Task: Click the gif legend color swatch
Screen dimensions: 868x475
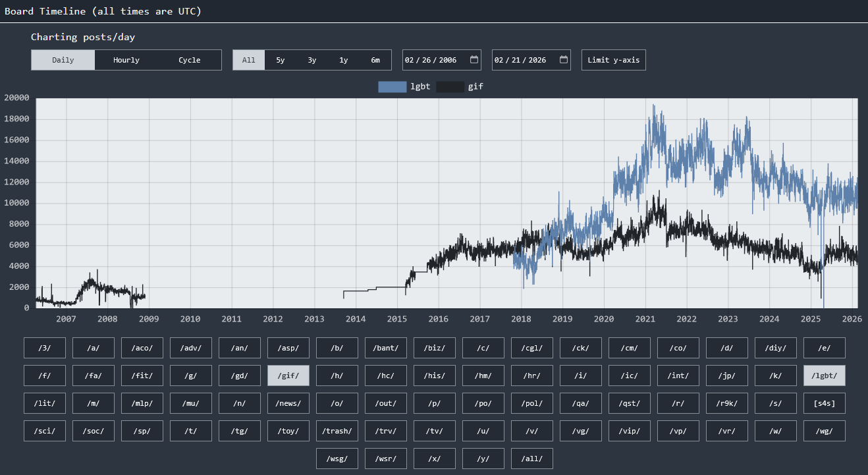Action: 450,86
